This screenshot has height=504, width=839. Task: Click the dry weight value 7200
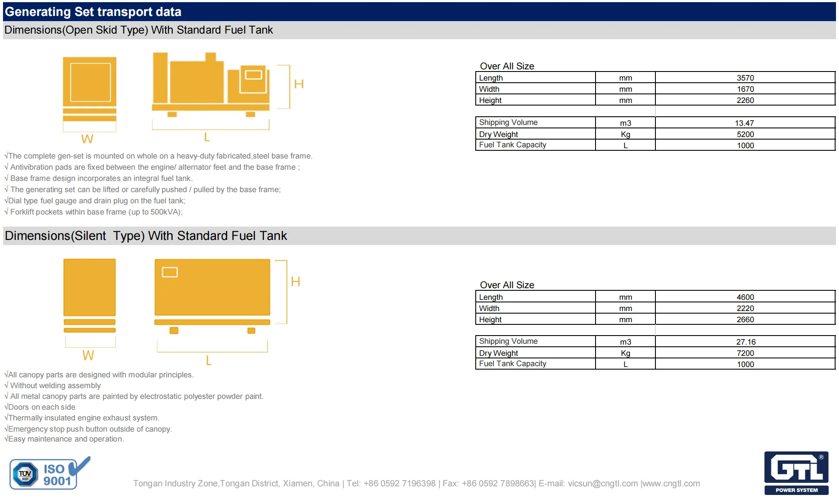tap(745, 353)
